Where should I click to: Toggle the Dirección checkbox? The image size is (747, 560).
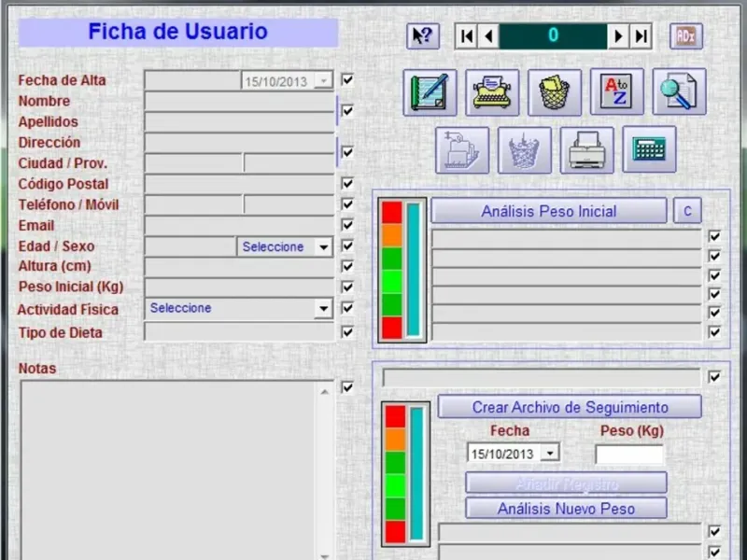(x=347, y=152)
